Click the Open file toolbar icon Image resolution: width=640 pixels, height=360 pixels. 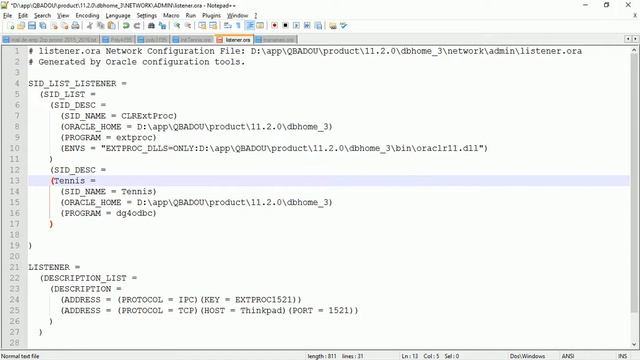pyautogui.click(x=21, y=26)
